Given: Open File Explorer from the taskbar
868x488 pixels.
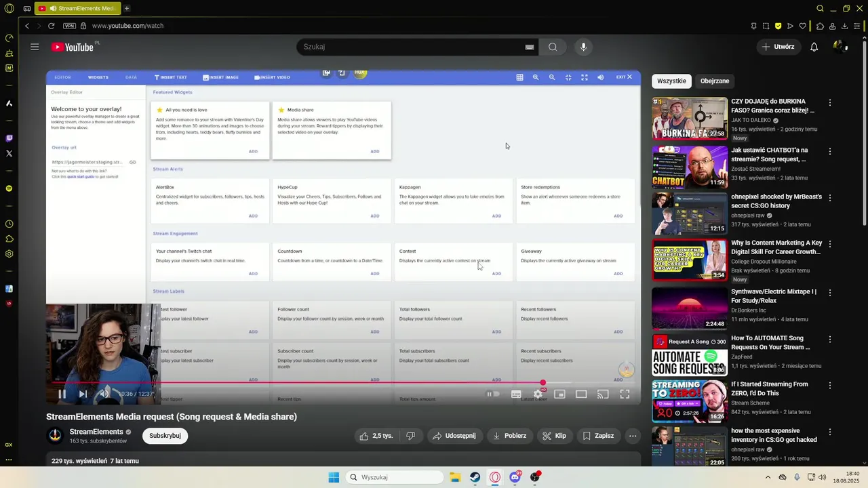Looking at the screenshot, I should click(455, 477).
